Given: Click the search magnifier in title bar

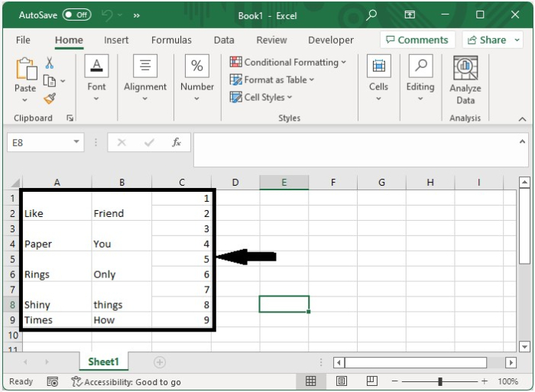Looking at the screenshot, I should tap(371, 15).
